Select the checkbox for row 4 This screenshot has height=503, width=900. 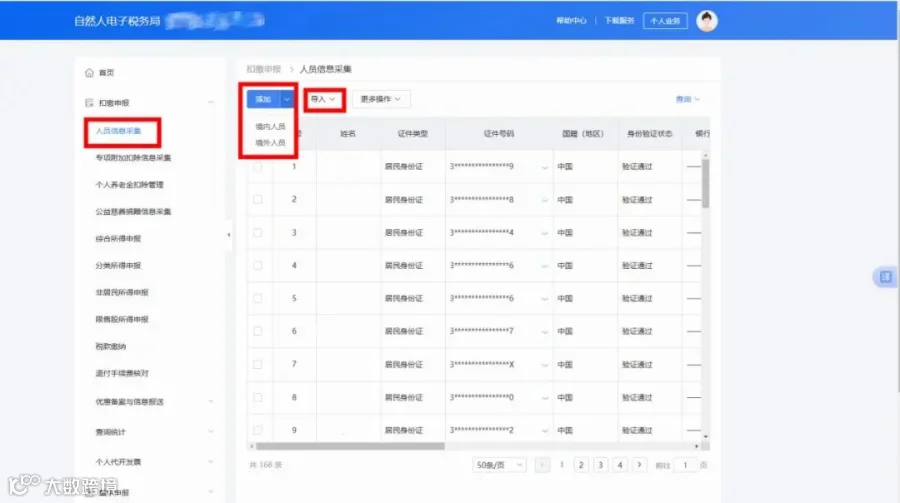point(258,265)
